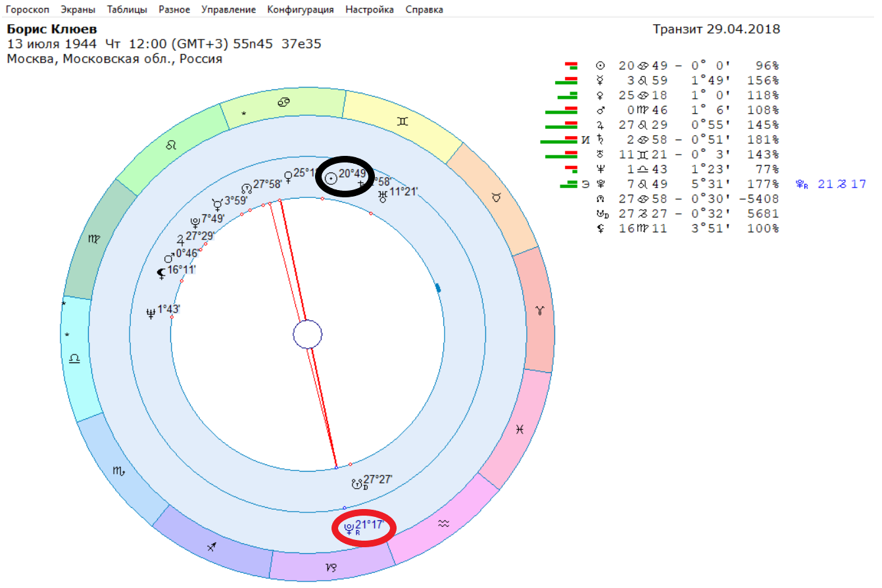Select the Aries sign on the zodiac ring
This screenshot has height=588, width=882.
point(540,310)
